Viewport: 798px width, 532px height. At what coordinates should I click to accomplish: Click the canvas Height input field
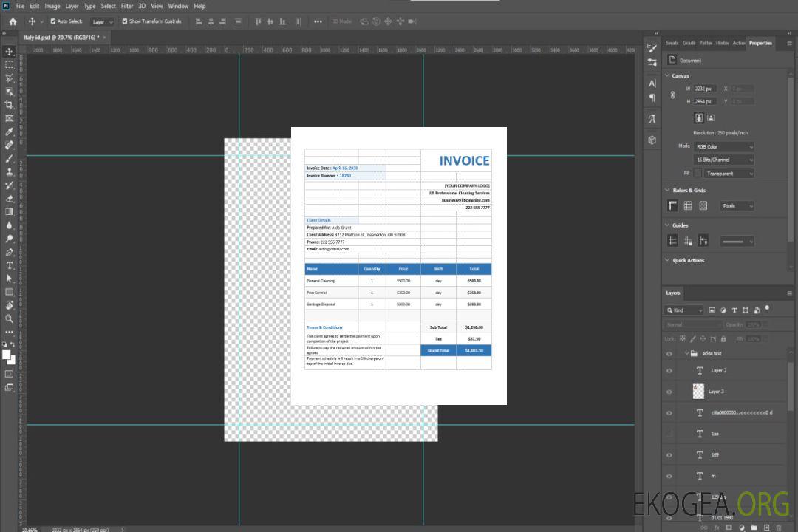point(705,101)
